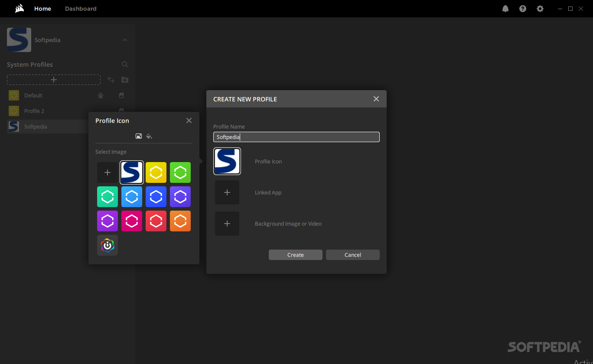Add Background Image or Video button
This screenshot has height=364, width=593.
click(227, 224)
